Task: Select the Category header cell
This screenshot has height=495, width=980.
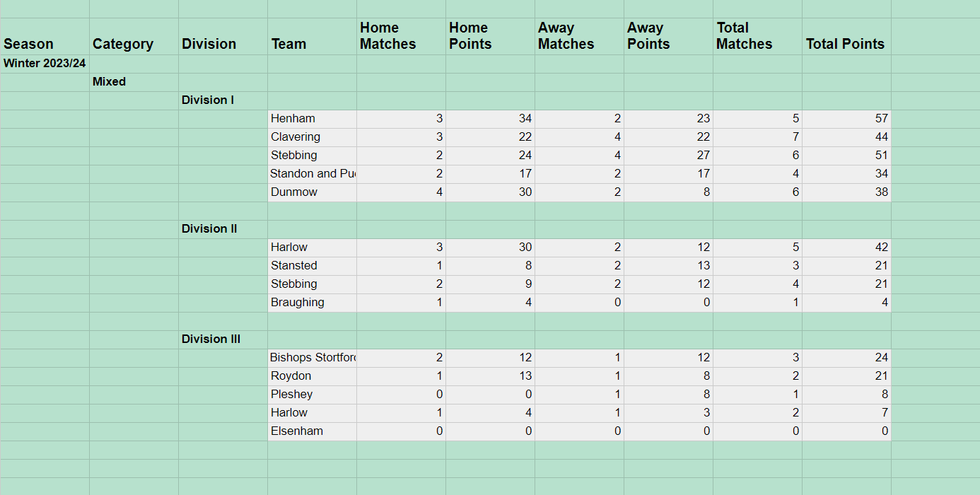Action: pos(134,37)
